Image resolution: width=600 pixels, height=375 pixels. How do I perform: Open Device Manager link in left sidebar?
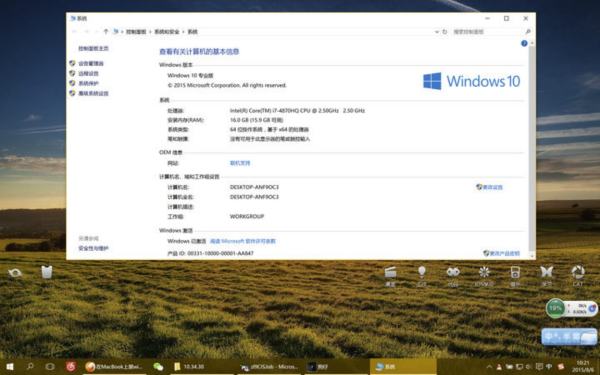[x=91, y=64]
